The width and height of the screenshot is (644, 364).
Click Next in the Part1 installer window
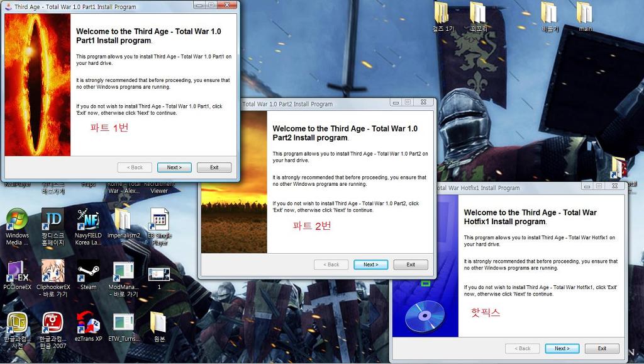coord(174,168)
